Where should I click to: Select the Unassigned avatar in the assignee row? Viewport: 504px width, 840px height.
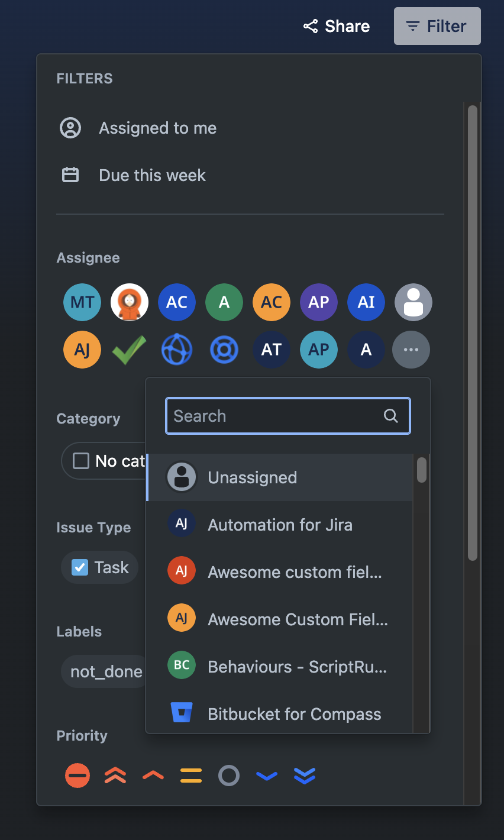pyautogui.click(x=413, y=302)
